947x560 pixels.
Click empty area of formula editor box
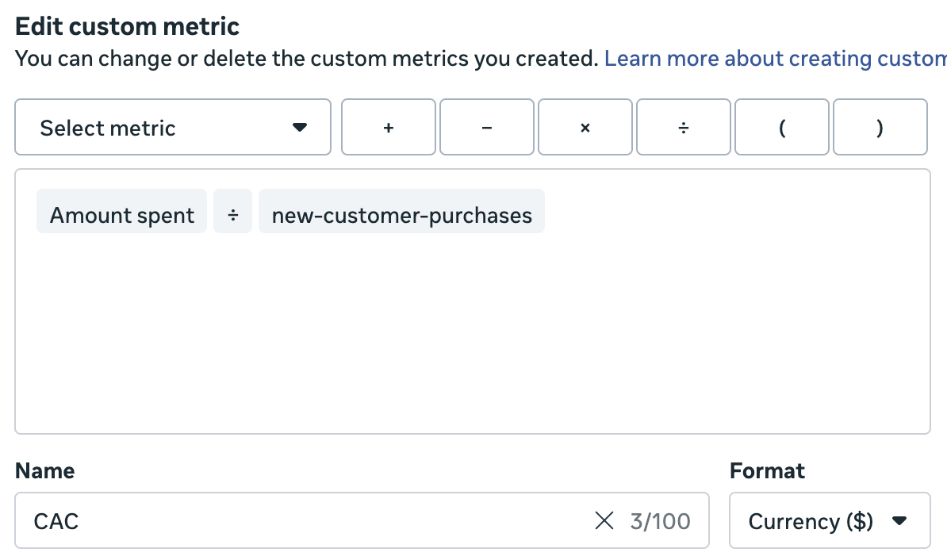472,341
